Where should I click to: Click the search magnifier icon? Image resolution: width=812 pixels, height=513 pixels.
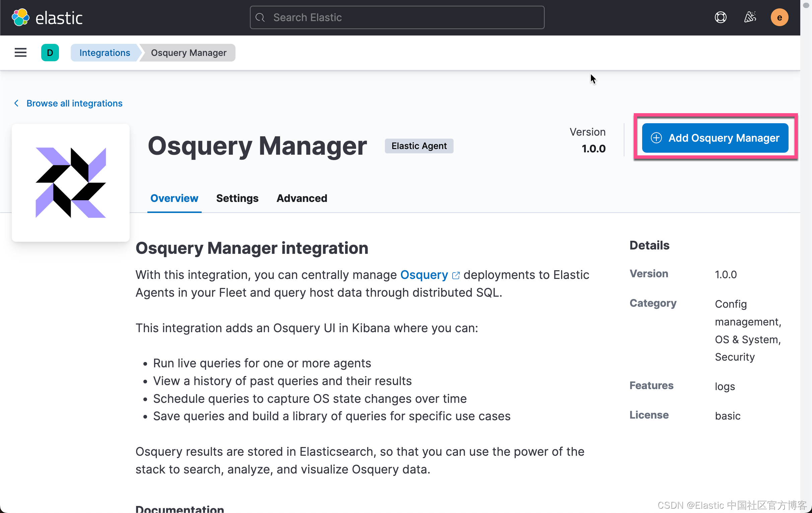click(x=260, y=17)
